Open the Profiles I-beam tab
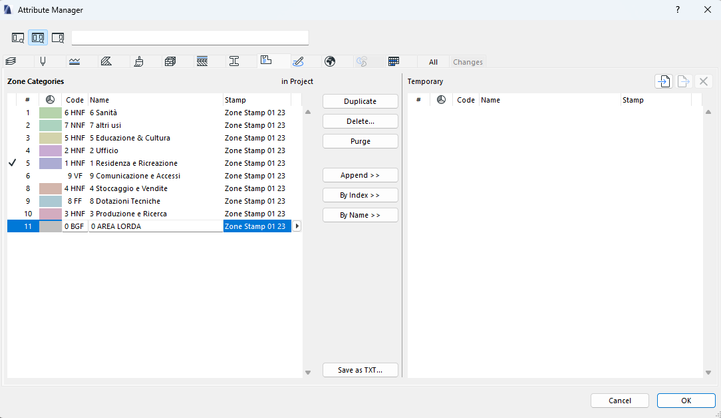The height and width of the screenshot is (418, 721). click(234, 61)
